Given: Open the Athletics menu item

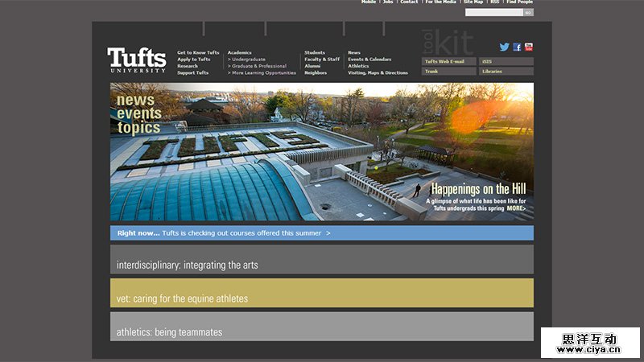Looking at the screenshot, I should pyautogui.click(x=358, y=66).
